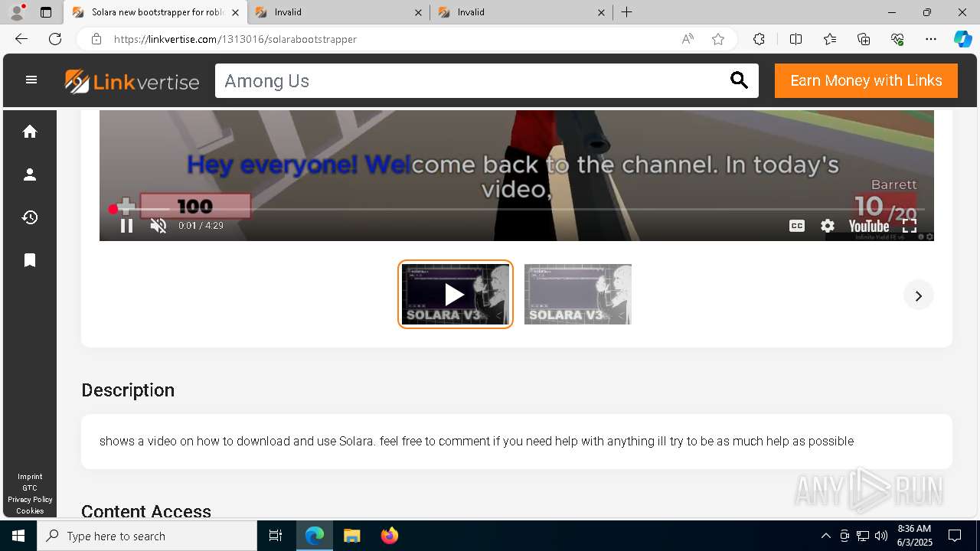Image resolution: width=980 pixels, height=551 pixels.
Task: Open the Windows Start menu
Action: pyautogui.click(x=18, y=536)
